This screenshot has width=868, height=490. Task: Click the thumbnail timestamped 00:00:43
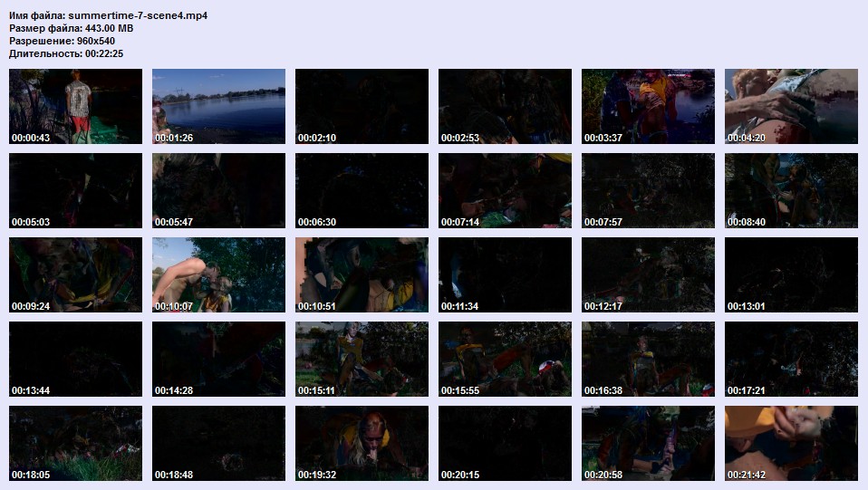(75, 106)
